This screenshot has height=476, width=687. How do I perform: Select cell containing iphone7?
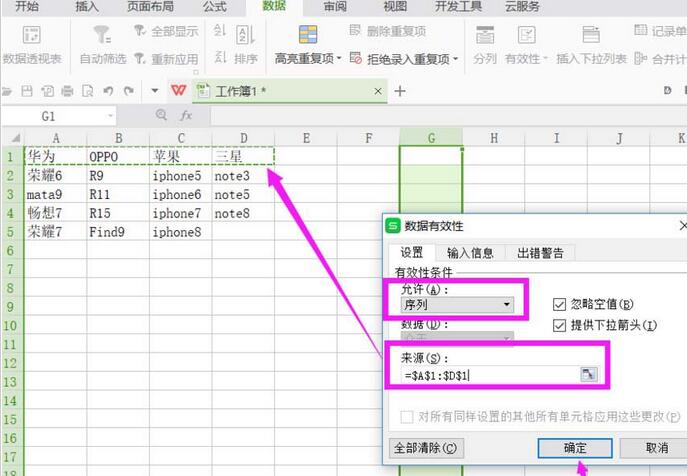point(181,213)
